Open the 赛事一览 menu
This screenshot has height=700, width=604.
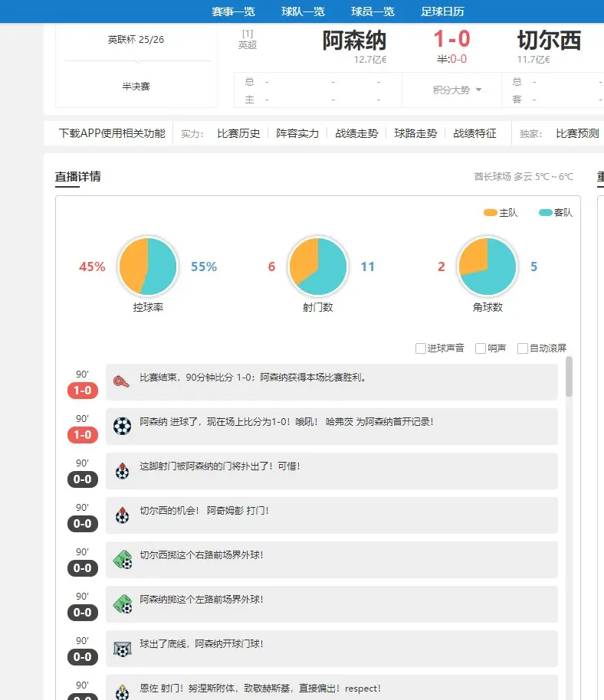tap(233, 11)
